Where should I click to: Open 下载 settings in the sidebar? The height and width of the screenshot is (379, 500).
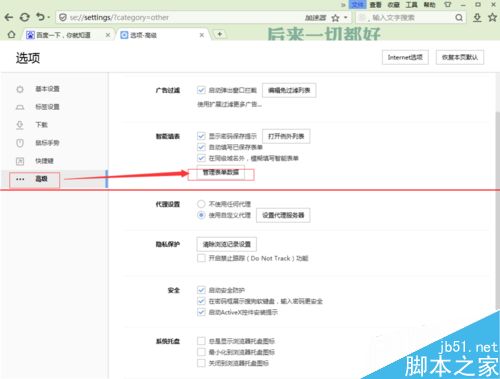coord(42,125)
